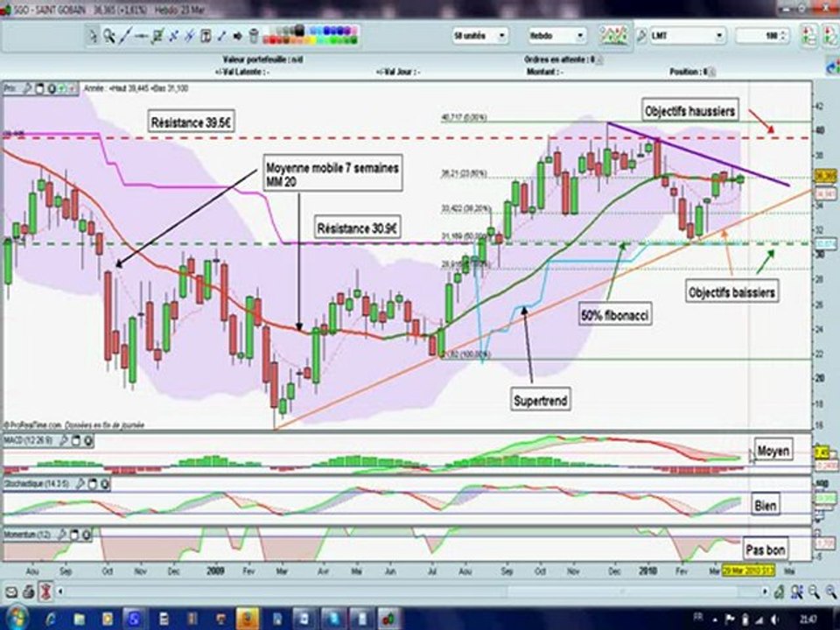The height and width of the screenshot is (630, 840).
Task: Click the ProRealTime taskbar icon
Action: [388, 619]
